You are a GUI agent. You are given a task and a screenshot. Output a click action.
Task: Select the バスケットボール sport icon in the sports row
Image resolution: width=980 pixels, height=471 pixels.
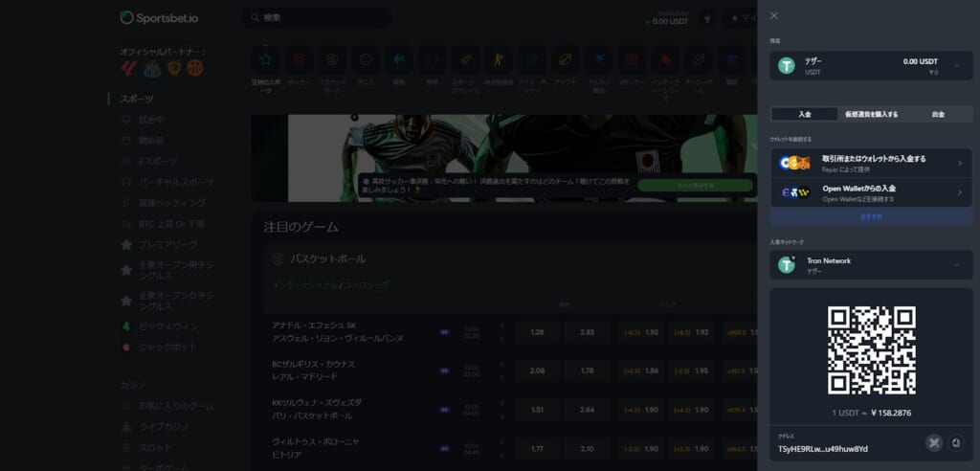pyautogui.click(x=332, y=60)
